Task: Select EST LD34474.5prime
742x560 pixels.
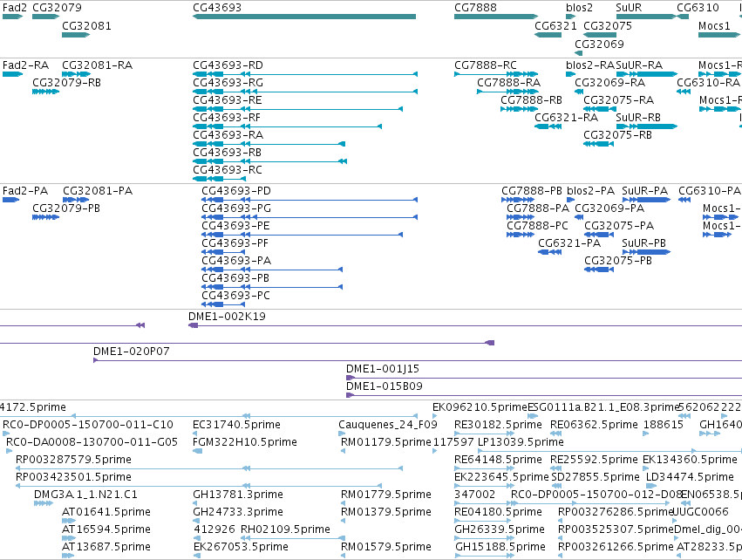Action: coord(651,486)
